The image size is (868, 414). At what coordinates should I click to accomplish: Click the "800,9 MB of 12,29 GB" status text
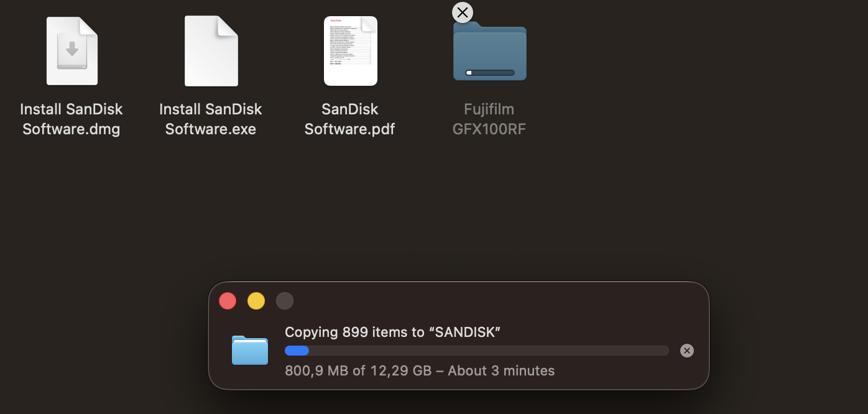click(358, 371)
